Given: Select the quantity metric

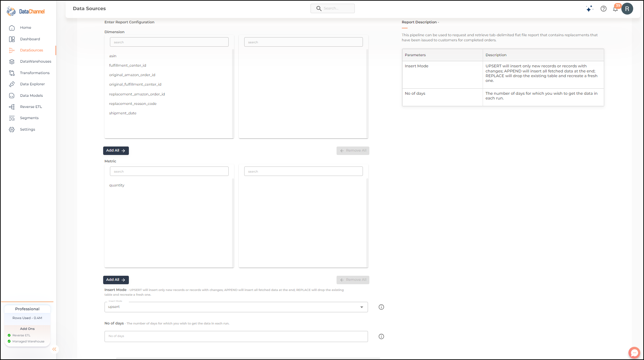Looking at the screenshot, I should [117, 185].
